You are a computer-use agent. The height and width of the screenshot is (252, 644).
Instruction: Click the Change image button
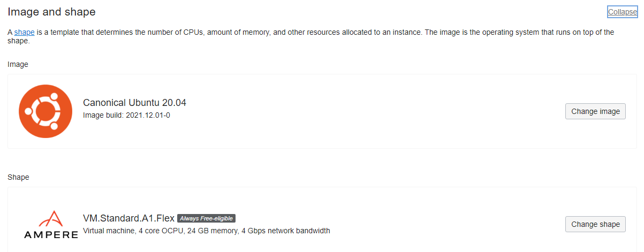(x=595, y=111)
